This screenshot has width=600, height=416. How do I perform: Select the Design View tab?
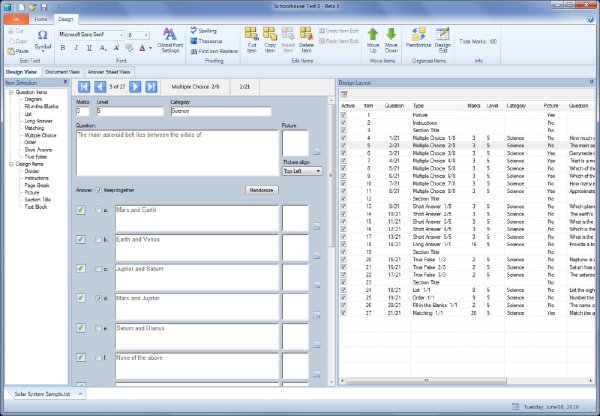[x=21, y=72]
